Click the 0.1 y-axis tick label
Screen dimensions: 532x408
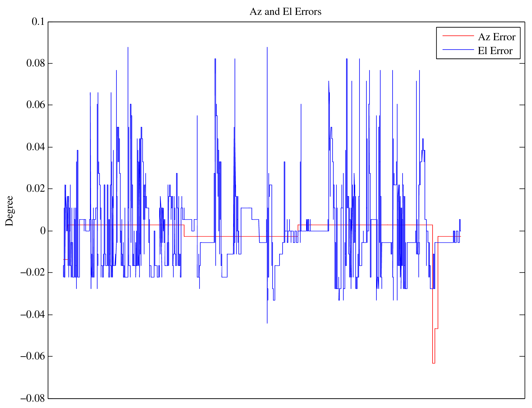tap(38, 22)
